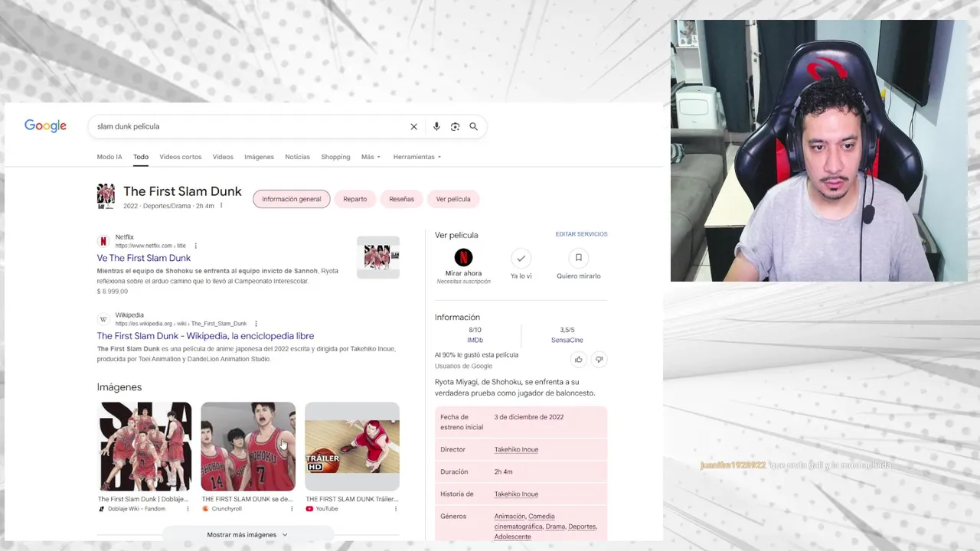Open options for Doblaje Wiki image

click(x=188, y=509)
